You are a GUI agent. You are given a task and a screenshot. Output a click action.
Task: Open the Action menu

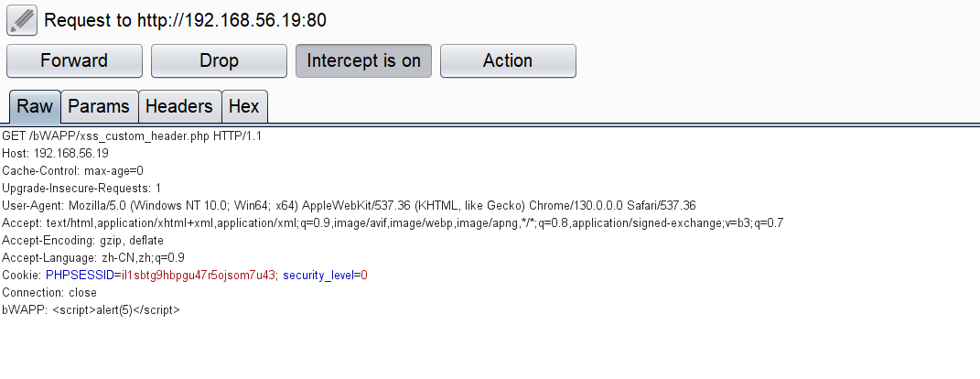pos(508,61)
